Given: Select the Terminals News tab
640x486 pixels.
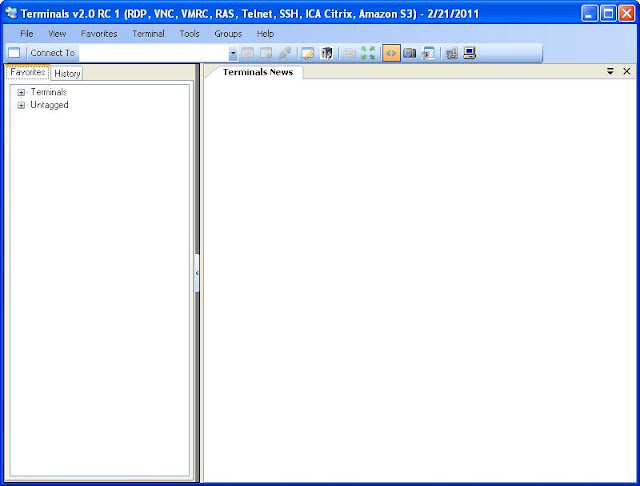Looking at the screenshot, I should (x=258, y=72).
